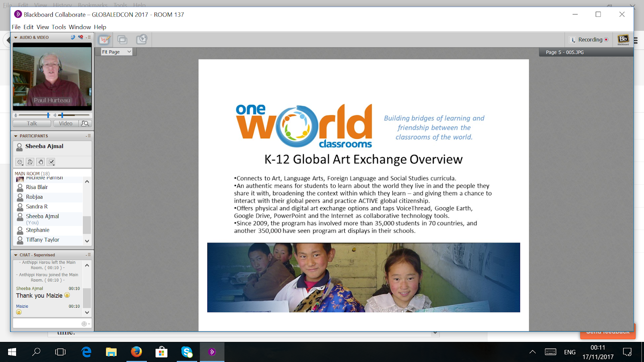Click the microphone icon beside the level slider
Viewport: 644px width, 362px height.
tap(16, 115)
